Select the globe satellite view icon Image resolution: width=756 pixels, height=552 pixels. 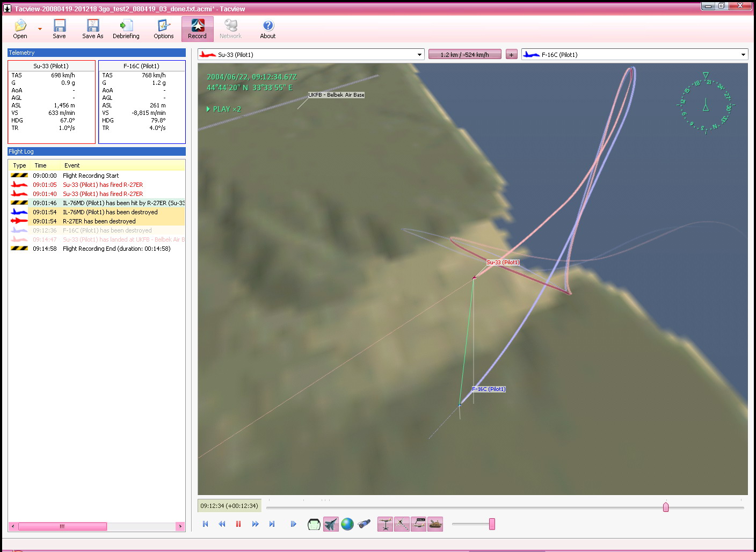347,524
